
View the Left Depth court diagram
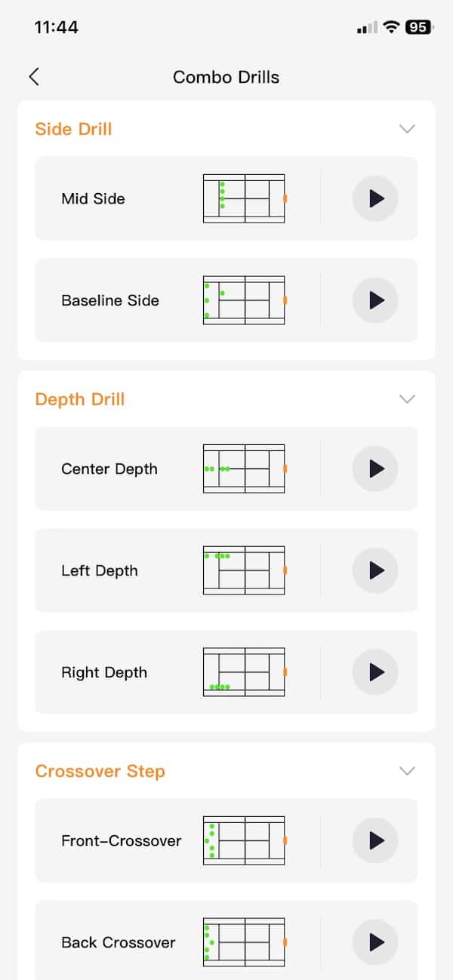[x=245, y=570]
